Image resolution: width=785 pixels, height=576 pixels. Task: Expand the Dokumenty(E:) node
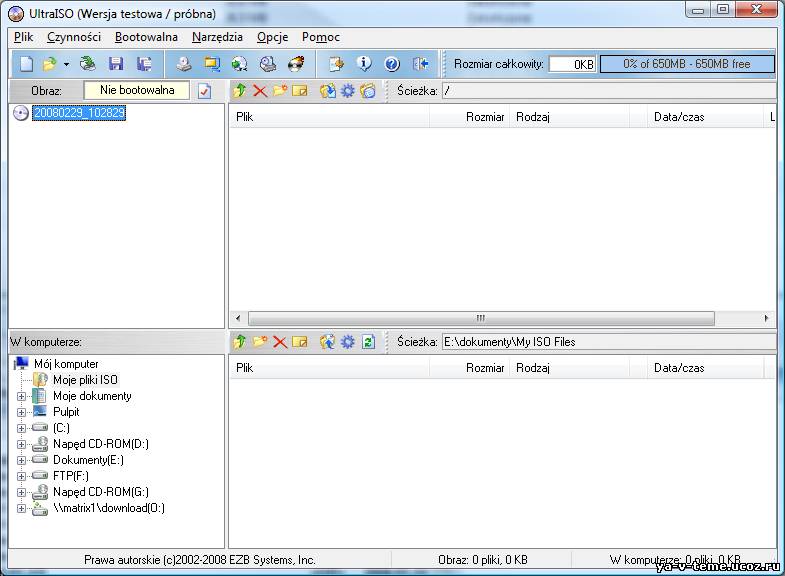click(21, 460)
